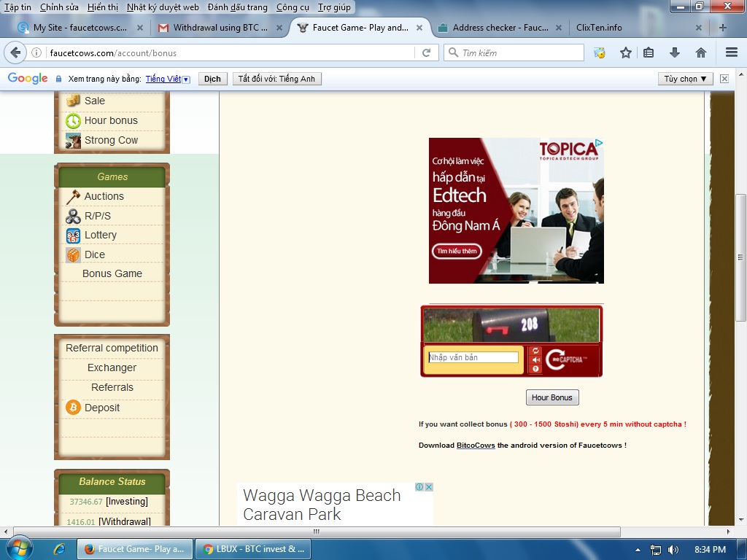
Task: Open the Wagga Wagga Beach Caravan Park ad
Action: click(322, 505)
